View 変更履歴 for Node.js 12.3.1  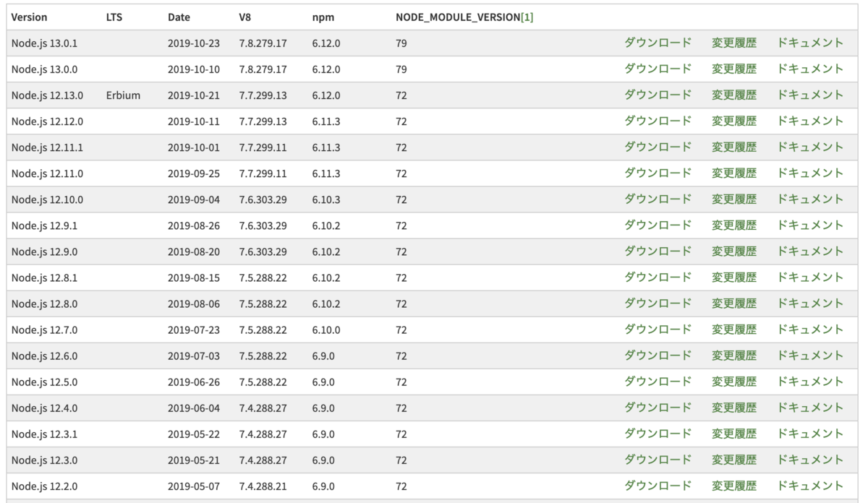pyautogui.click(x=734, y=433)
